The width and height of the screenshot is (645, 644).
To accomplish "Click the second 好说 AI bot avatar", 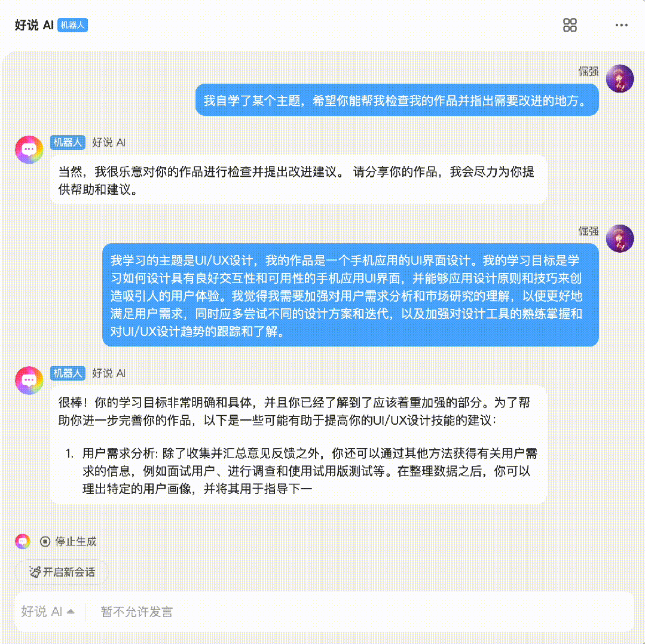I will 29,380.
